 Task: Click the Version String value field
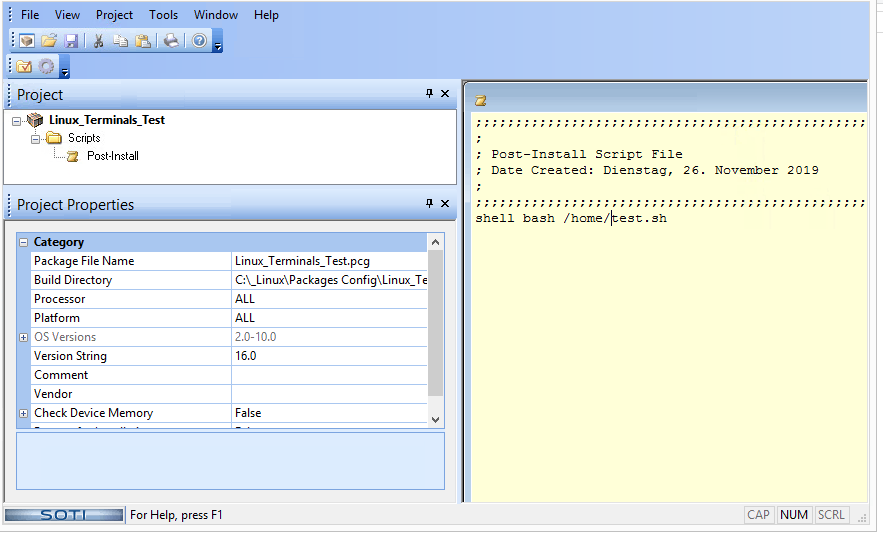pos(328,356)
